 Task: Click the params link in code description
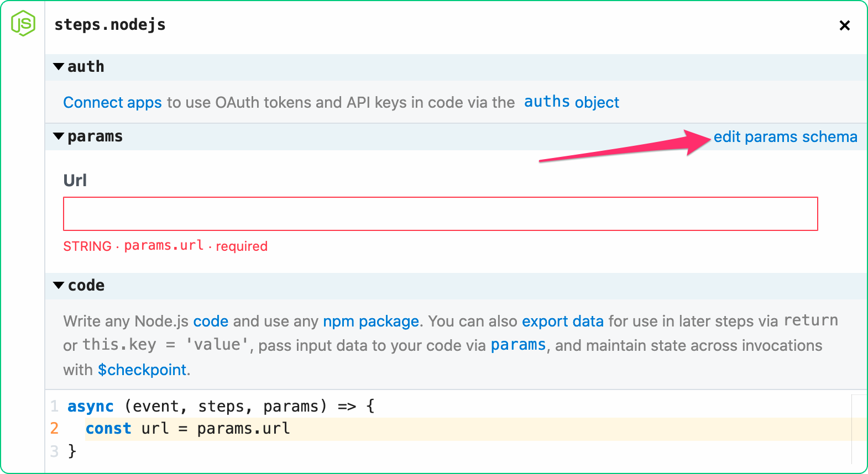click(x=518, y=345)
